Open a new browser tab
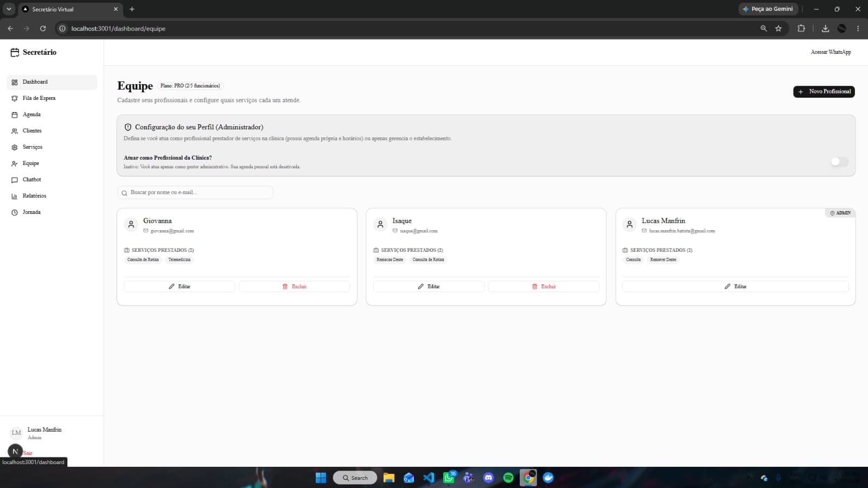 (132, 9)
